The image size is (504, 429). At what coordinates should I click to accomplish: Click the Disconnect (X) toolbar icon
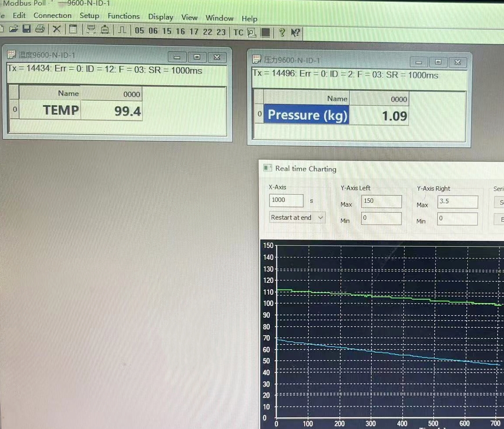click(x=56, y=31)
